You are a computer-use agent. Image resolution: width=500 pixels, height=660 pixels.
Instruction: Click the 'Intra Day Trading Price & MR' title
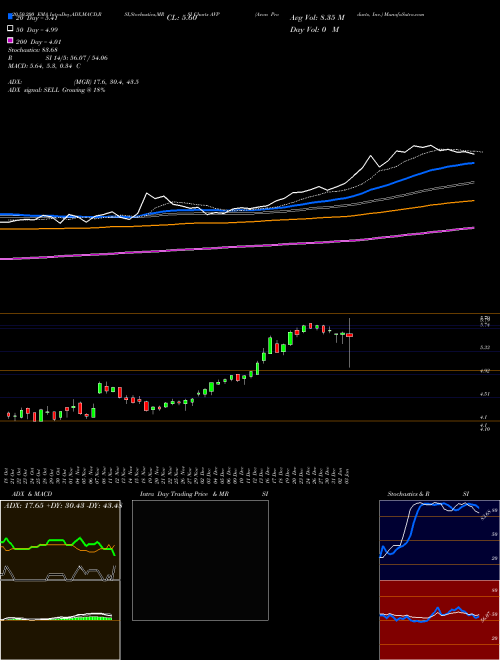pos(184,494)
